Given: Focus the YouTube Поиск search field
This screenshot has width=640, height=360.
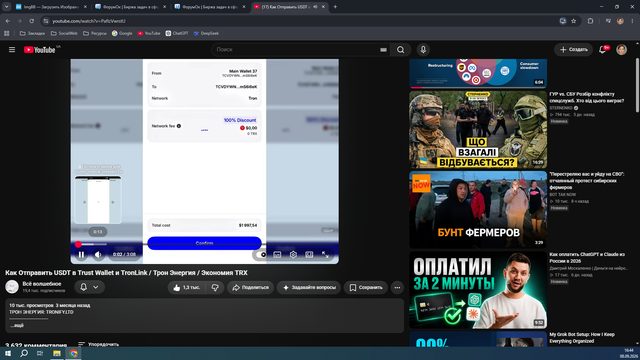Looking at the screenshot, I should coord(296,50).
